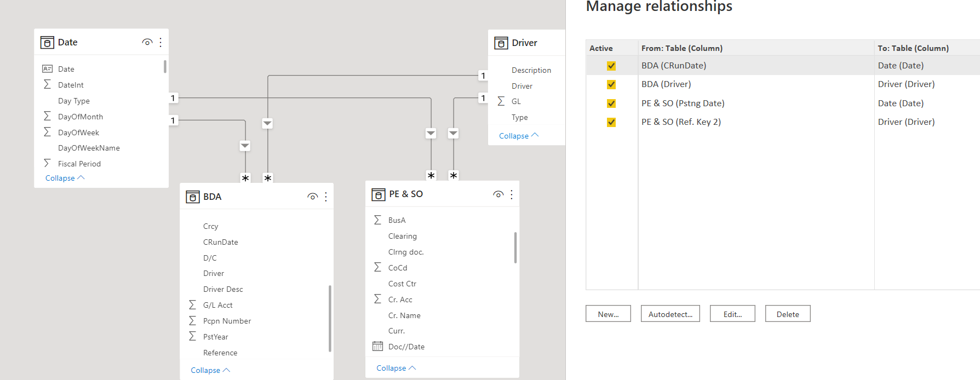Screen dimensions: 980x380
Task: Click filter direction arrow on Date-to-PE & SO line
Action: tap(431, 133)
